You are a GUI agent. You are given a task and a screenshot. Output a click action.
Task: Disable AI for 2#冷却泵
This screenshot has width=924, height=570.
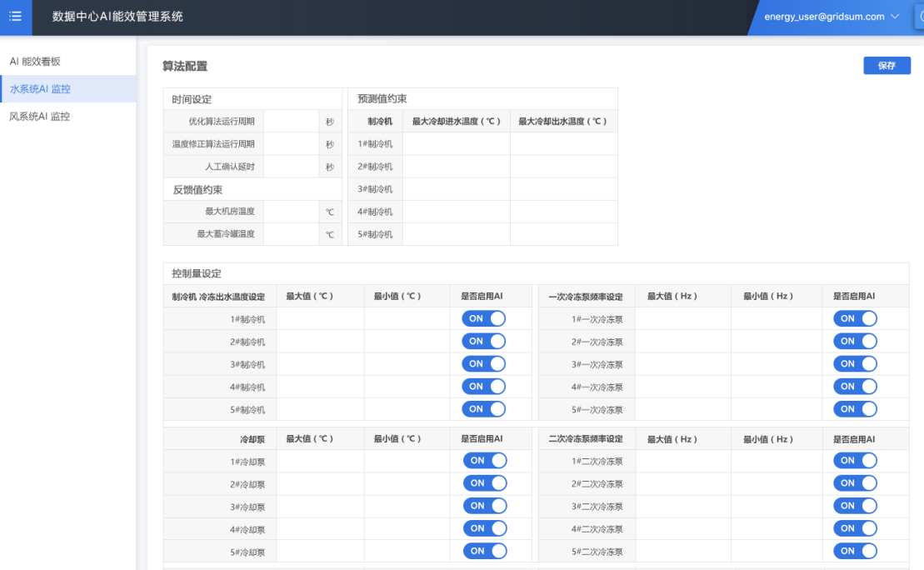485,483
